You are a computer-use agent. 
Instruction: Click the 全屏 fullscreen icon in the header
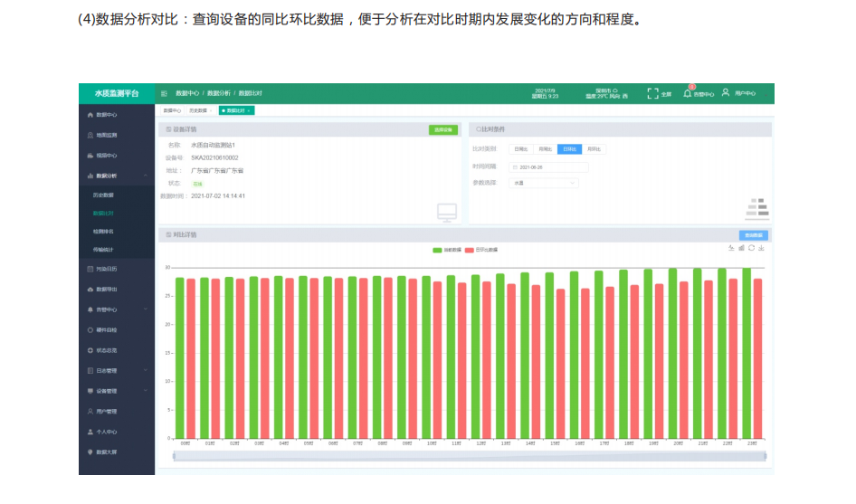pyautogui.click(x=652, y=94)
